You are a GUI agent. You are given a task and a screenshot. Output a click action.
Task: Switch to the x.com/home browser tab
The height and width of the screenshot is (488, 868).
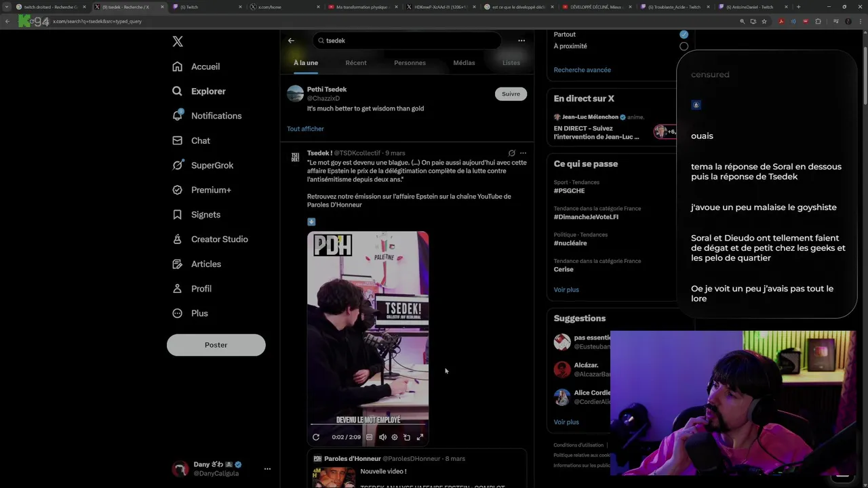tap(285, 7)
